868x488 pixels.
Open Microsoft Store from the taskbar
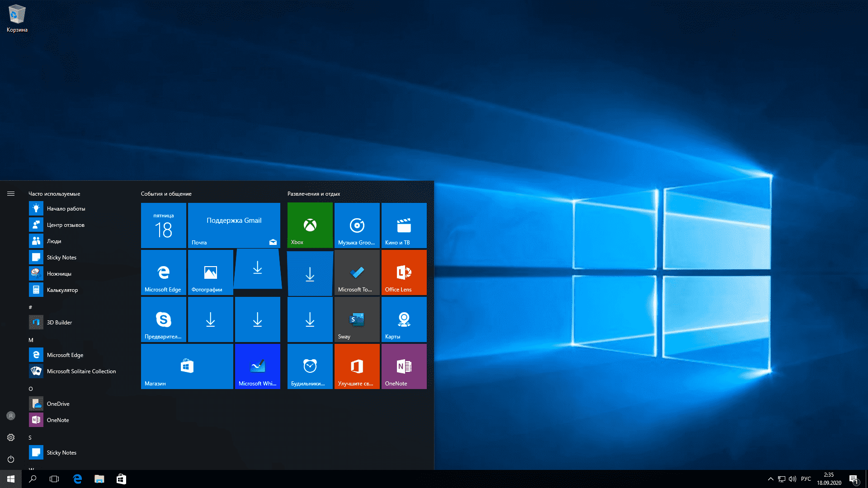(x=121, y=479)
